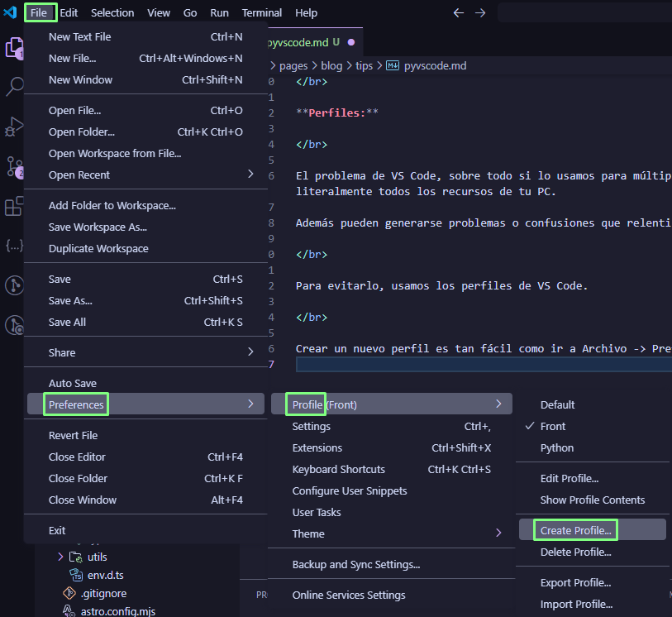
Task: Choose Export Profile...
Action: (593, 583)
